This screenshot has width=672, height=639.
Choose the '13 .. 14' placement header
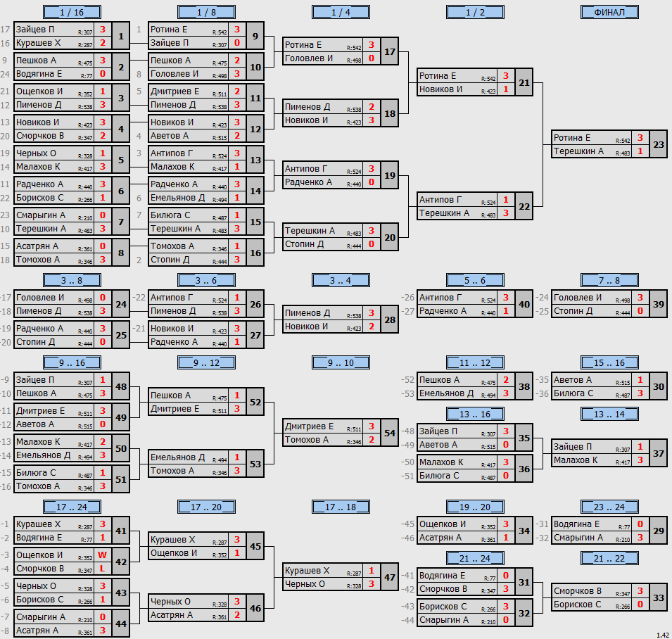click(x=609, y=414)
